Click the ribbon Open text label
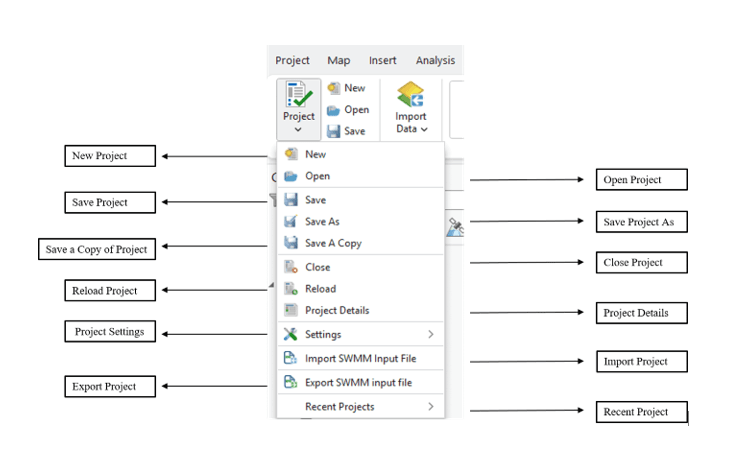Viewport: 752px width, 467px height. (357, 110)
